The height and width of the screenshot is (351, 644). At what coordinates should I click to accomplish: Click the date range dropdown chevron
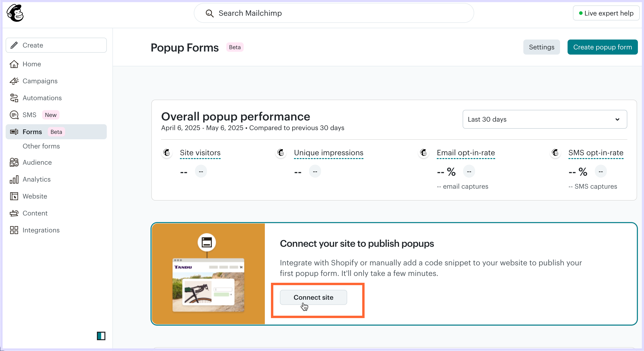(617, 120)
